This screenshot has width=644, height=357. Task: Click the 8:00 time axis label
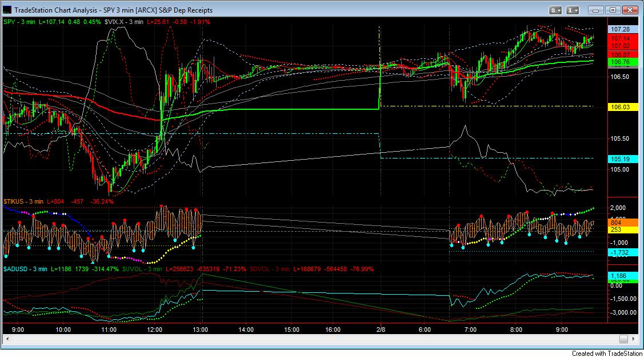[516, 330]
